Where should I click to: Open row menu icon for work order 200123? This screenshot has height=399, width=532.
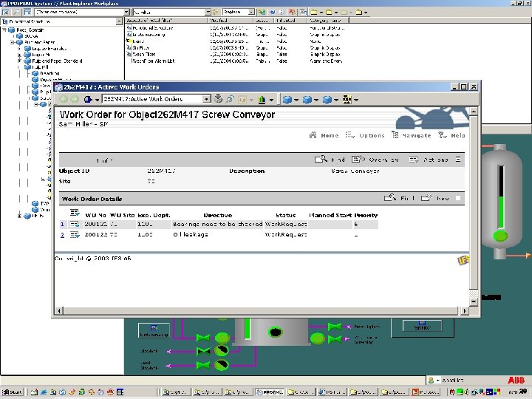[75, 234]
